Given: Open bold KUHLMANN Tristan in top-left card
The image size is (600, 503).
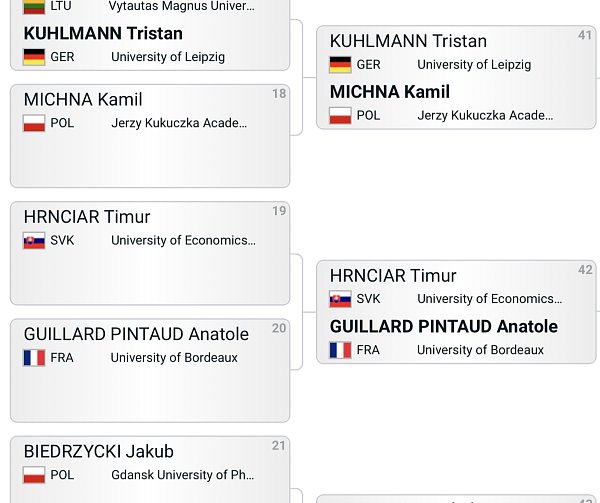Looking at the screenshot, I should pyautogui.click(x=103, y=33).
